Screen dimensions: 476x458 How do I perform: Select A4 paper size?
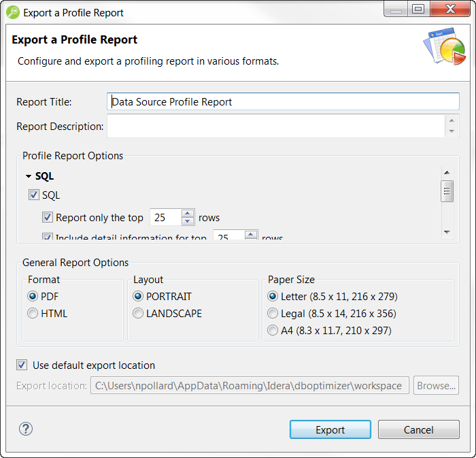coord(273,331)
